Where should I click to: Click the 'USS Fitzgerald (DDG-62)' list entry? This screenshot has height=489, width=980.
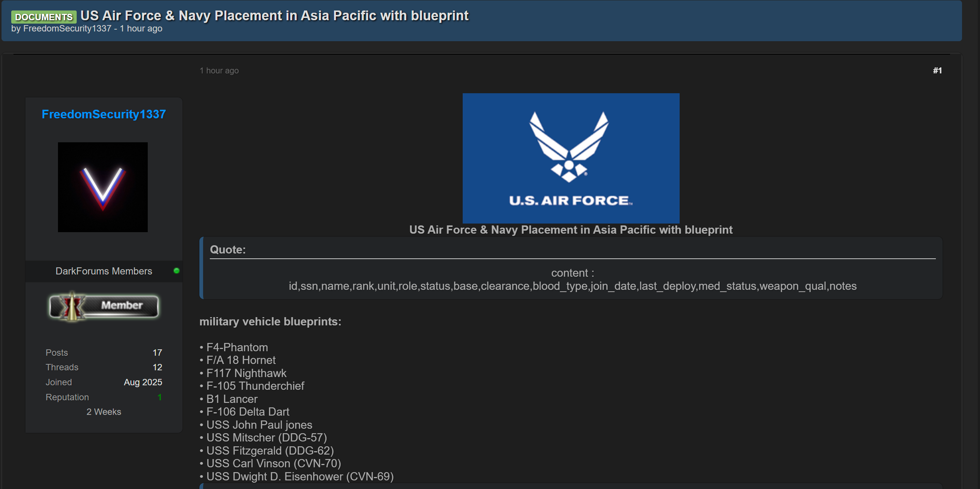pyautogui.click(x=270, y=451)
